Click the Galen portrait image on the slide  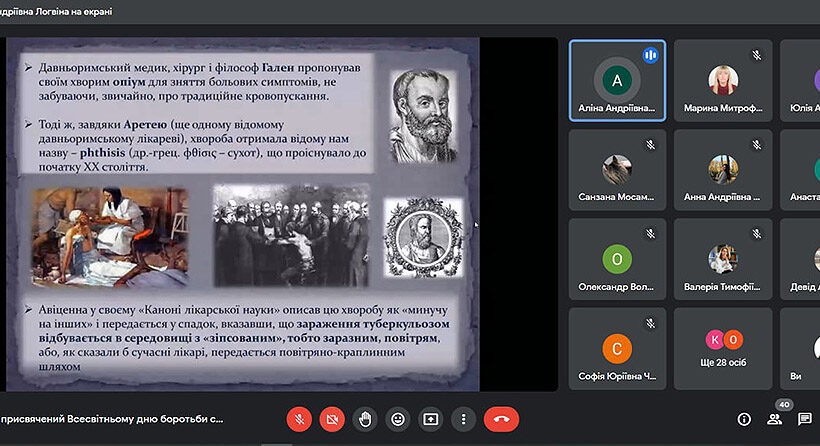point(424,117)
